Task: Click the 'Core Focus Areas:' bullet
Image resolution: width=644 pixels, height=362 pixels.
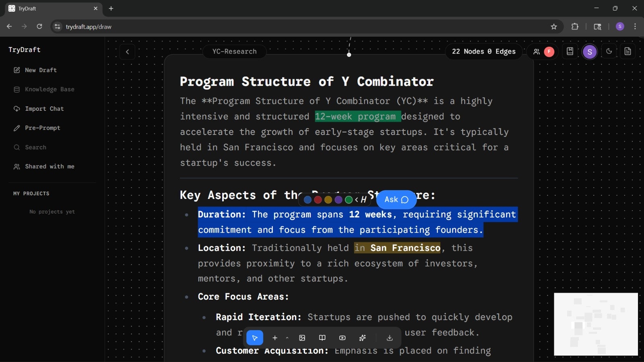Action: click(x=243, y=297)
